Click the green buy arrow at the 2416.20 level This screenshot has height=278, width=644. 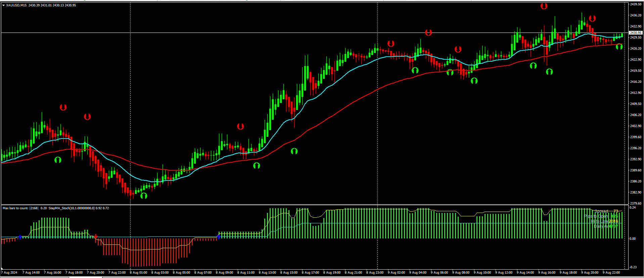pyautogui.click(x=474, y=80)
